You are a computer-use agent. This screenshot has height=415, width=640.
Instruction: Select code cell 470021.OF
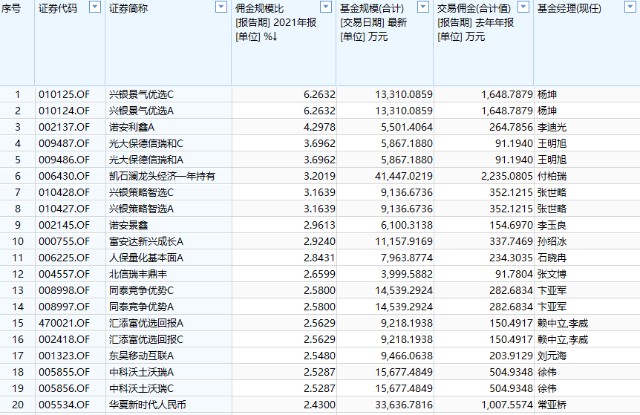coord(64,323)
